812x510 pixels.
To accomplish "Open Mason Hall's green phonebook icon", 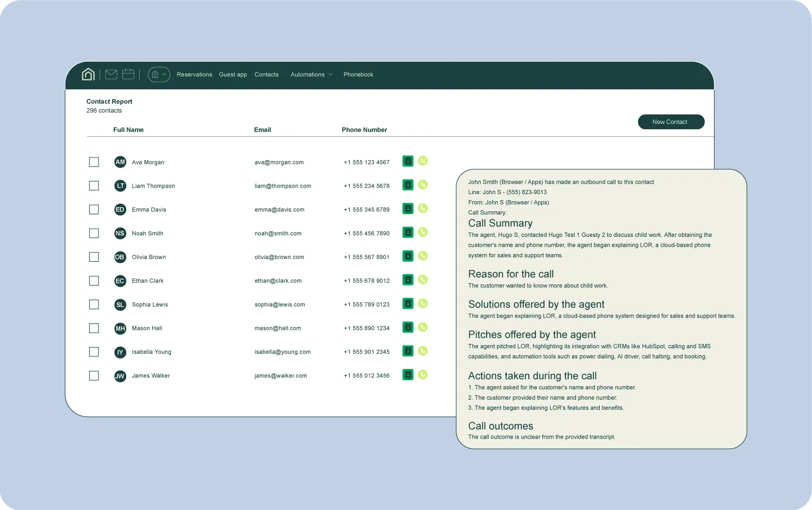I will [408, 327].
